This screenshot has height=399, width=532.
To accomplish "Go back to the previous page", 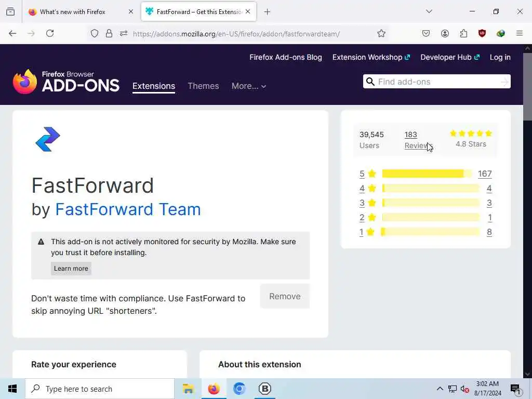I will tap(12, 33).
